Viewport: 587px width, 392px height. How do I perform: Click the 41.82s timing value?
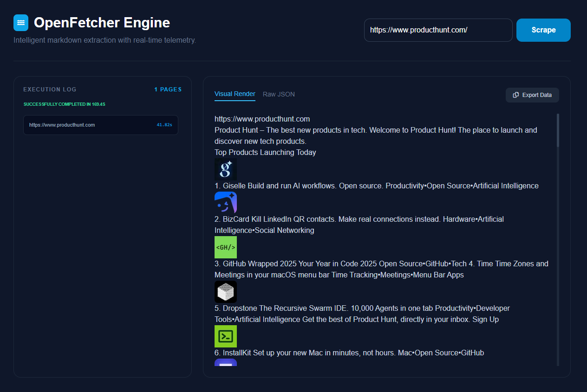point(164,125)
